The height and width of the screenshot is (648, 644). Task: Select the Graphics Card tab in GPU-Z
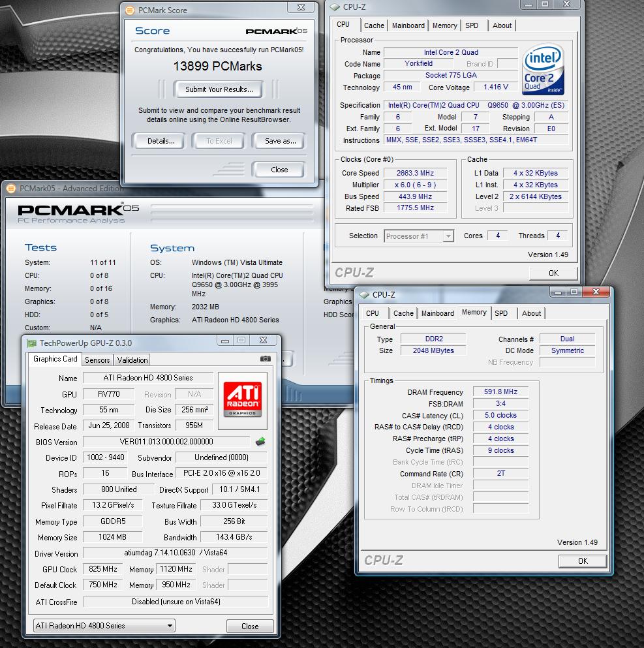pyautogui.click(x=55, y=359)
